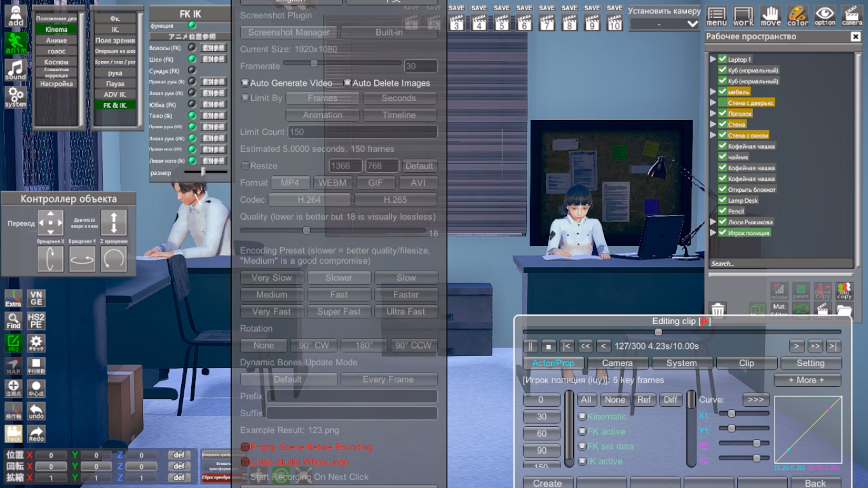Screen dimensions: 868x488
Task: Toggle the FK IK function green light
Action: click(192, 25)
